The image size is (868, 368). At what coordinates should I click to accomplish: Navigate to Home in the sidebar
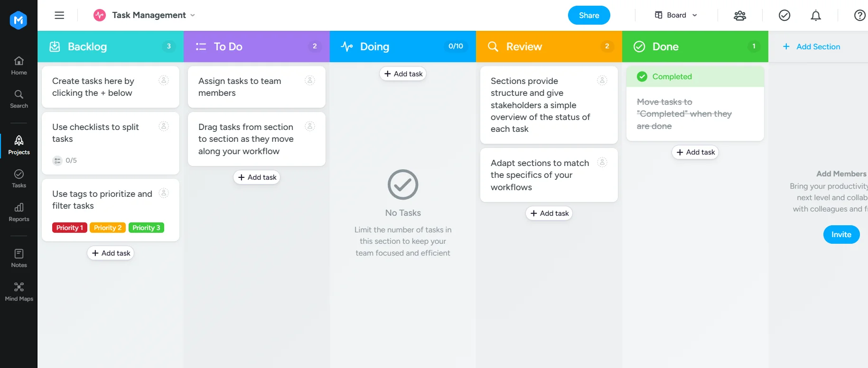[x=19, y=65]
